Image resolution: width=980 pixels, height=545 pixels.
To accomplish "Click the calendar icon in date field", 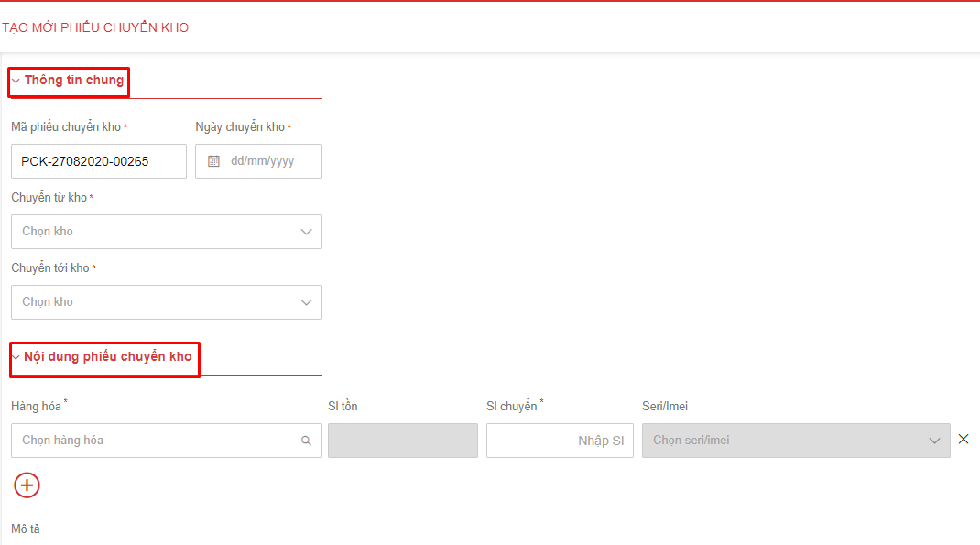I will click(213, 161).
